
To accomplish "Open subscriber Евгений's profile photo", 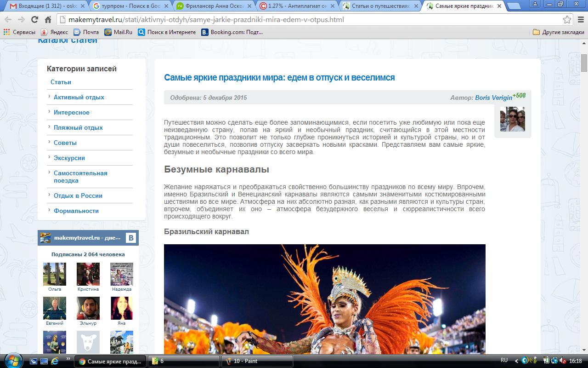I will [55, 308].
